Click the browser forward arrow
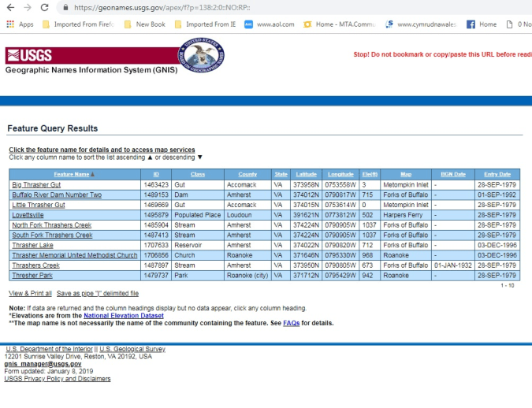The width and height of the screenshot is (532, 408). (28, 7)
